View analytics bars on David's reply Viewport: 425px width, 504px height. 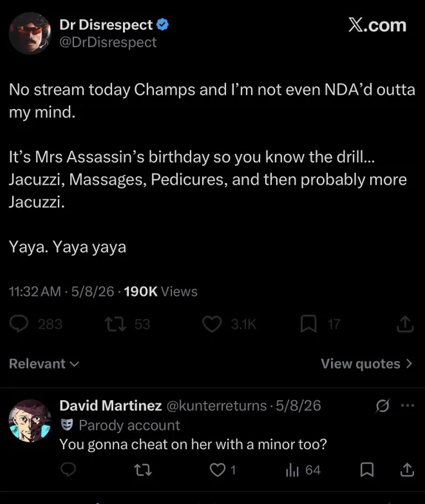[292, 470]
